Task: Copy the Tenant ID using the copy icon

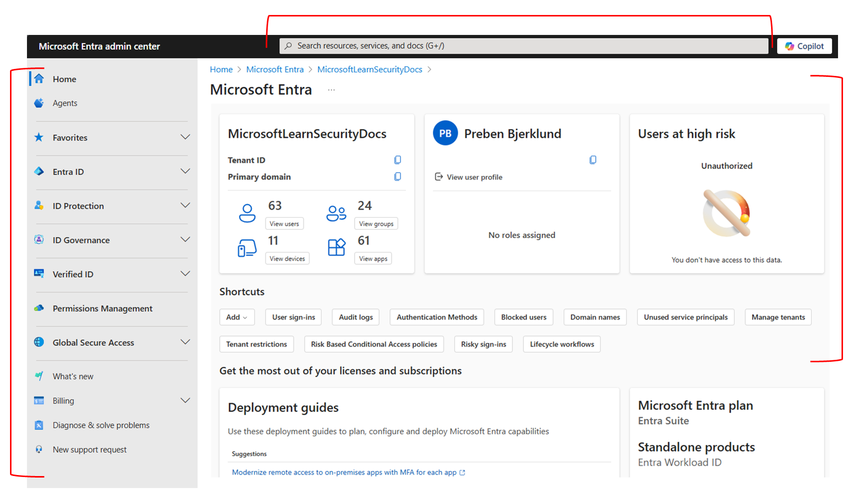Action: pyautogui.click(x=398, y=160)
